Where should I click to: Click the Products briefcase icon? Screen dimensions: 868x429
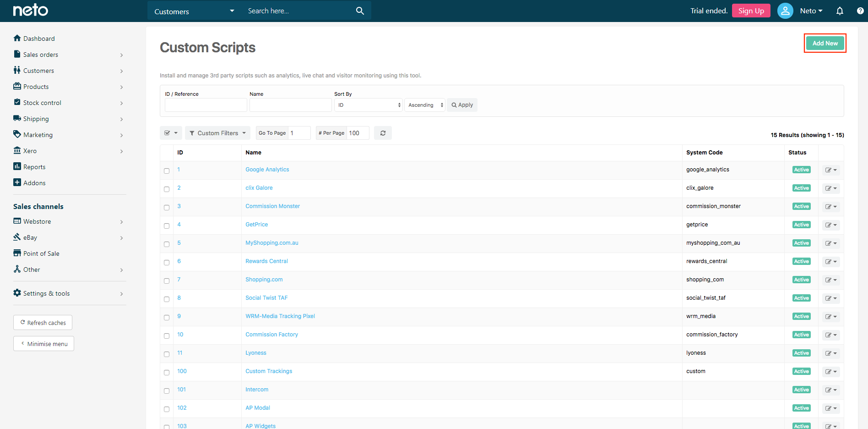[x=17, y=86]
